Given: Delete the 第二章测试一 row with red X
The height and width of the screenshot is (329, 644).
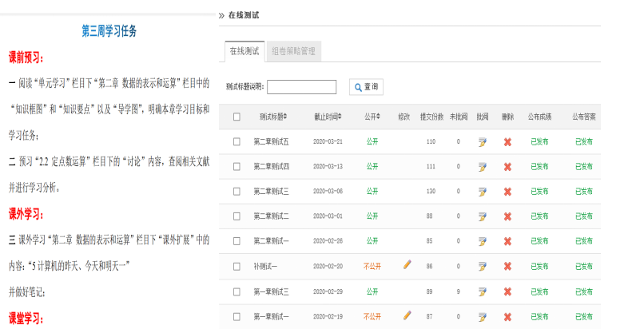Looking at the screenshot, I should coord(507,241).
